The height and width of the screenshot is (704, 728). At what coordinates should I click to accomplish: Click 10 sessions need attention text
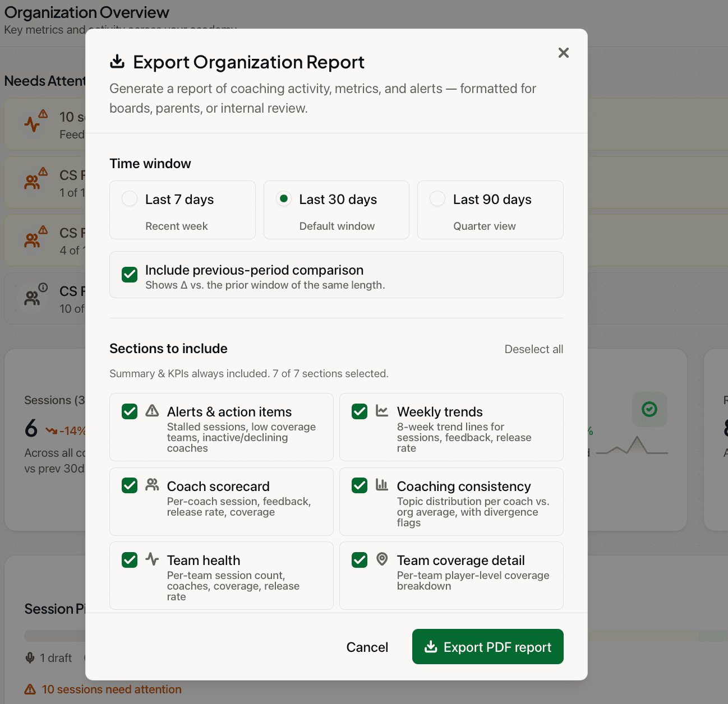point(112,689)
